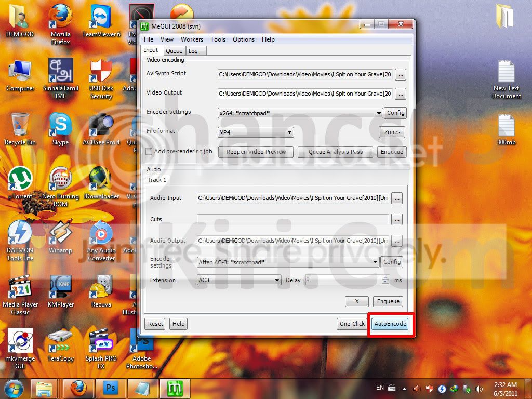The height and width of the screenshot is (399, 532).
Task: Open the Extension AC3 dropdown
Action: (x=239, y=280)
